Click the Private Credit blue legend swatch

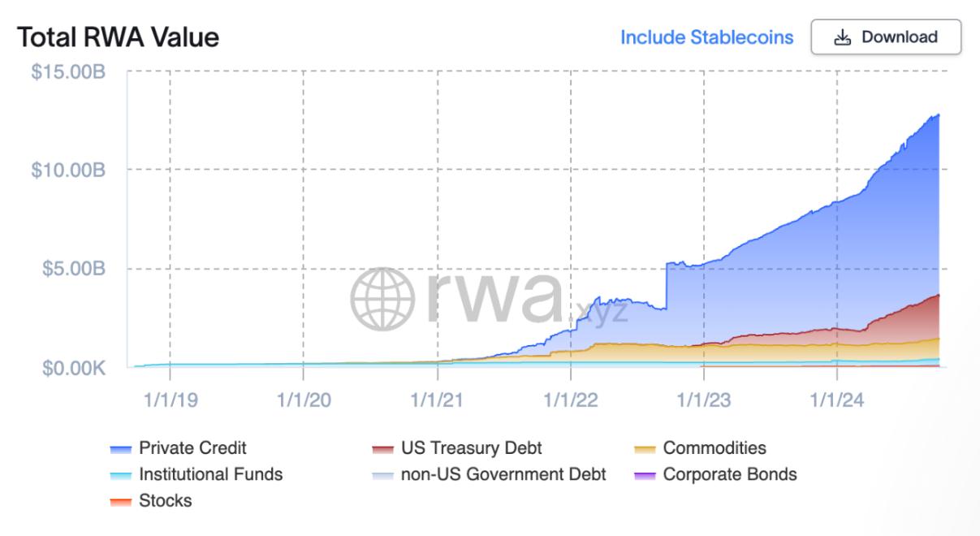(120, 449)
